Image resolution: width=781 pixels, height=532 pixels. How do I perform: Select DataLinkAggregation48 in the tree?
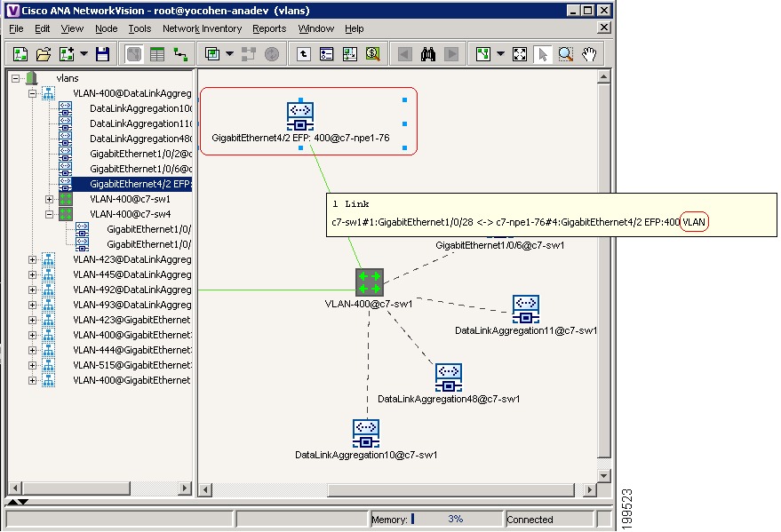(140, 139)
